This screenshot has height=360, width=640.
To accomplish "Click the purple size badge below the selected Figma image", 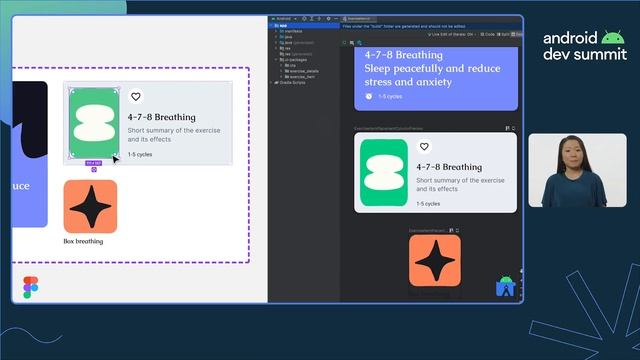I will [93, 163].
